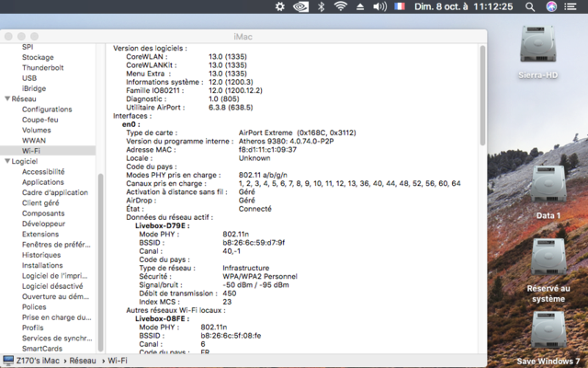Select Prise en charge du… in sidebar
Image resolution: width=588 pixels, height=368 pixels.
coord(57,317)
